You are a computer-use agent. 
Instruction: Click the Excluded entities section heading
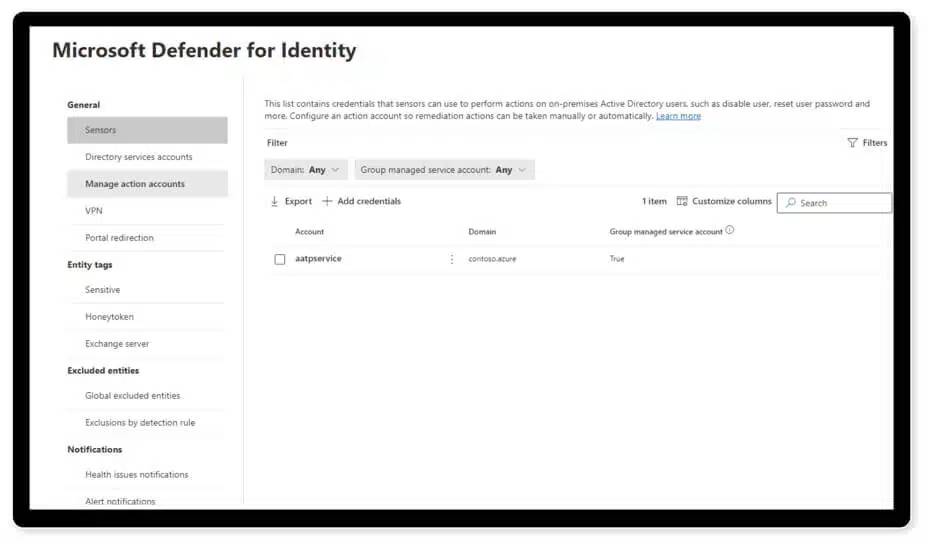[103, 371]
